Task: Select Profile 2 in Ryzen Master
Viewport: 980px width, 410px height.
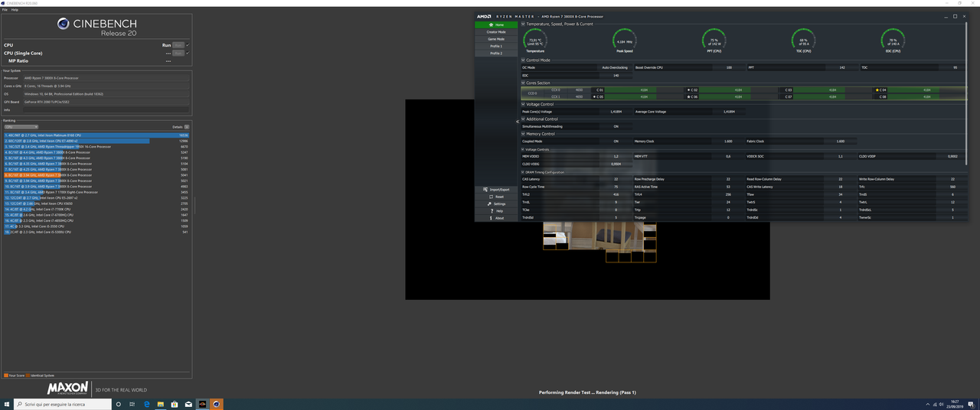Action: [496, 53]
